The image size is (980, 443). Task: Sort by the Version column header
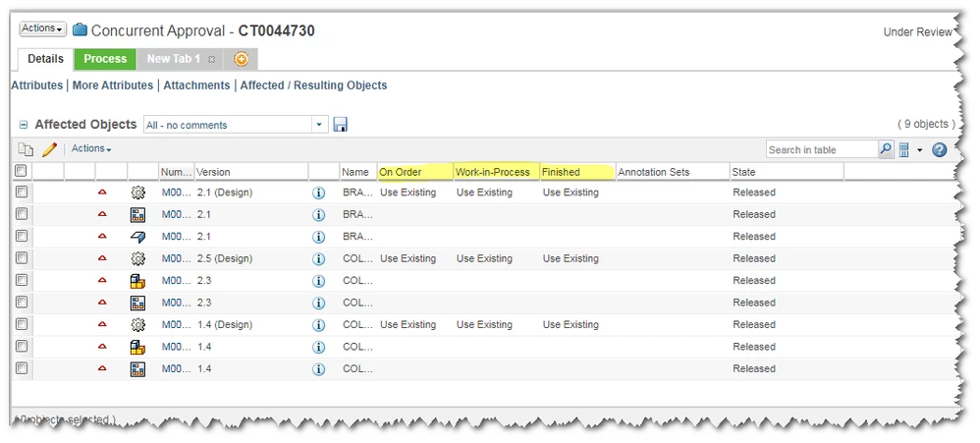pos(250,172)
